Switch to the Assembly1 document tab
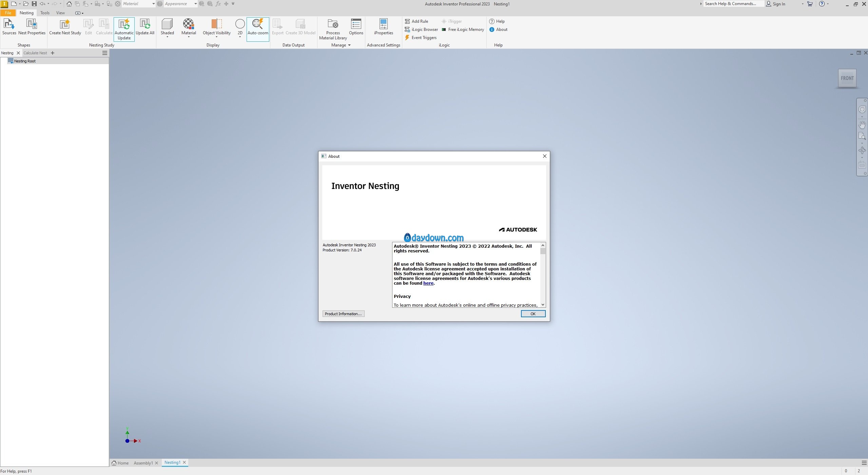 click(x=143, y=463)
